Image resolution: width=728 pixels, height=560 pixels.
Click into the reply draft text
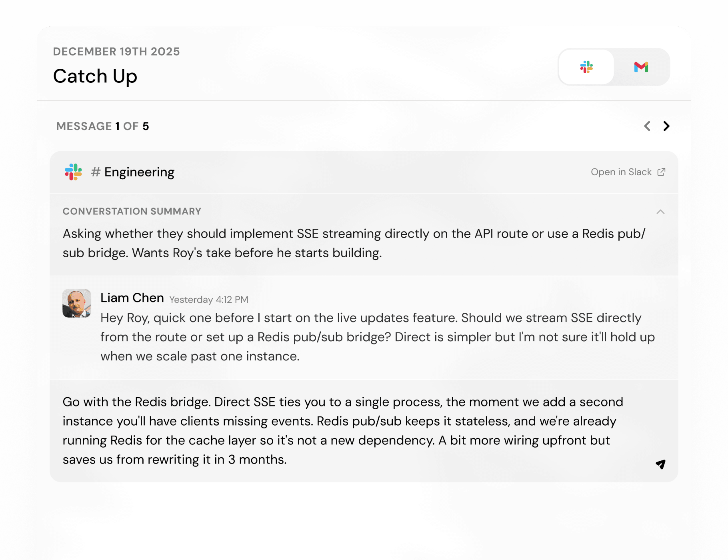click(x=342, y=430)
